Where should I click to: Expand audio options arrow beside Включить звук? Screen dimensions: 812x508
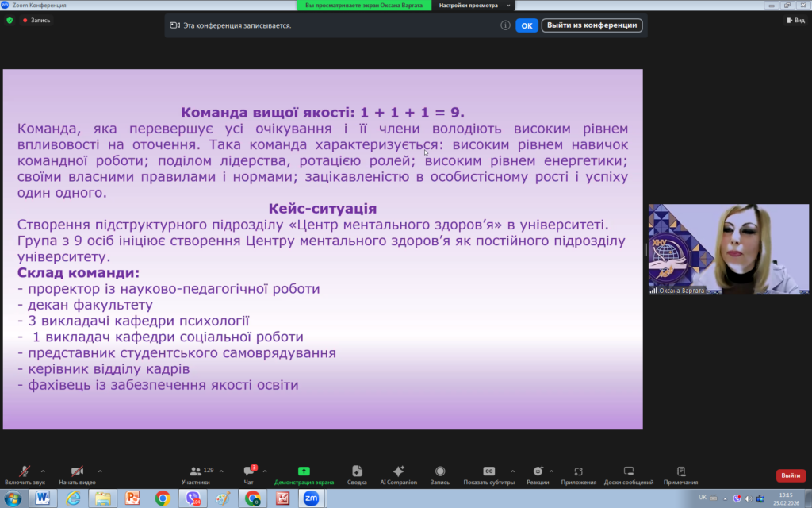pyautogui.click(x=43, y=471)
